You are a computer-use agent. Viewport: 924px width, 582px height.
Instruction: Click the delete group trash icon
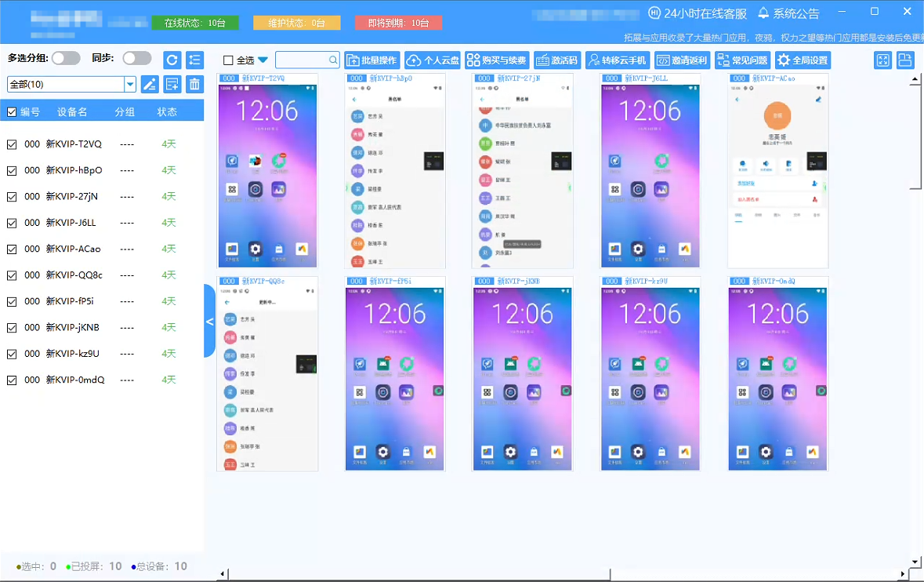coord(194,85)
